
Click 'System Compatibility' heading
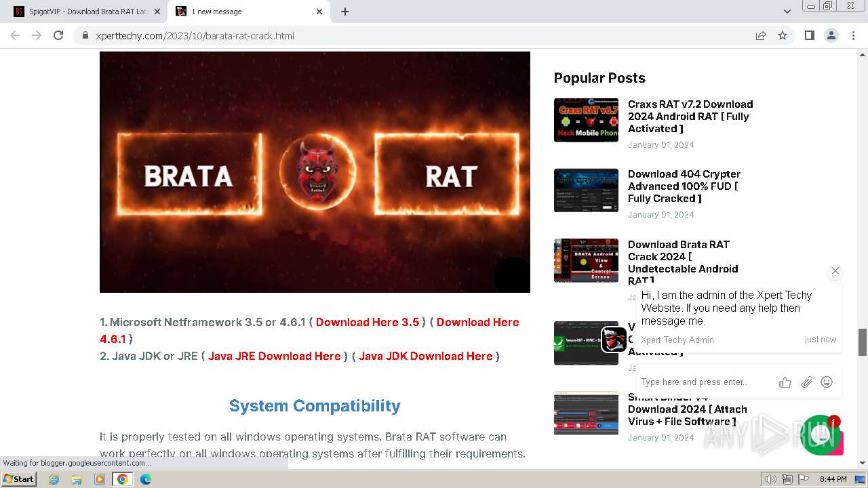(x=315, y=405)
